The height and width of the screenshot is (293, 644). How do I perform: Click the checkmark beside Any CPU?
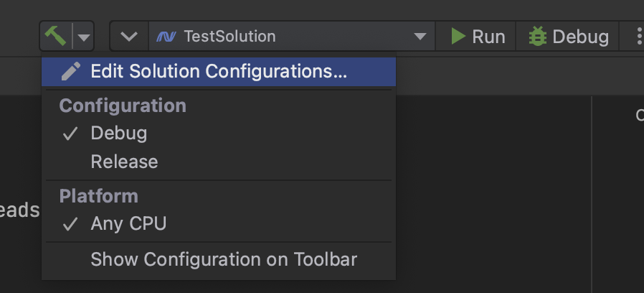[70, 224]
